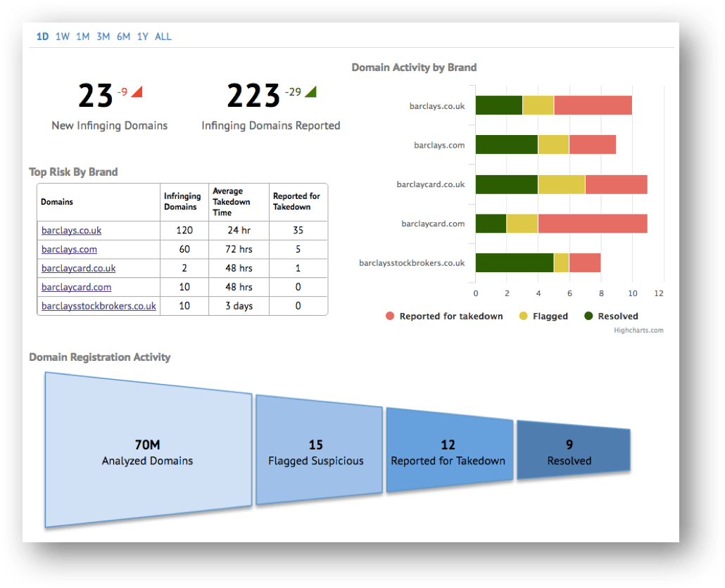The height and width of the screenshot is (588, 725).
Task: Click the green resolved bar for barclaycard.co.uk
Action: 507,185
